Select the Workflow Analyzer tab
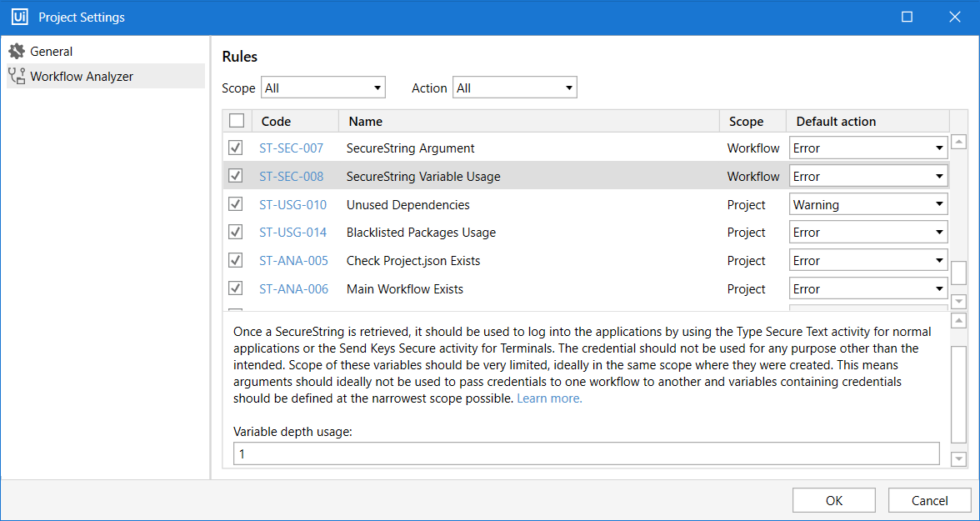The height and width of the screenshot is (521, 980). 82,77
